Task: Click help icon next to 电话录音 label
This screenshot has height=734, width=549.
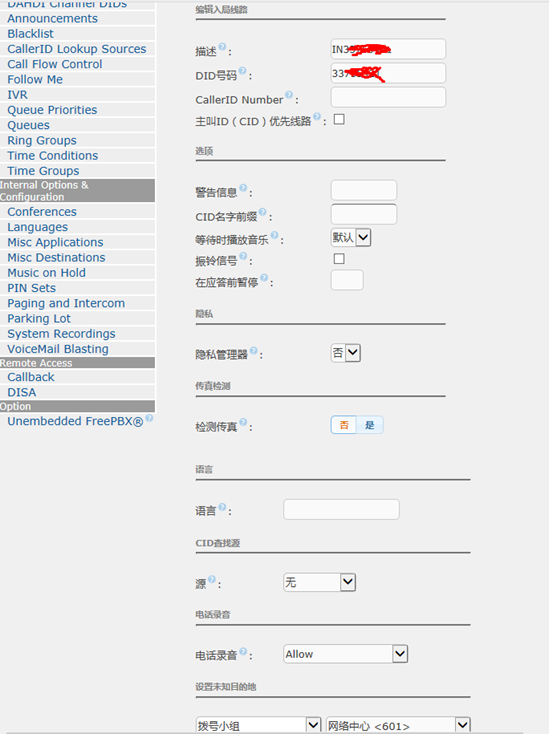Action: 243,651
